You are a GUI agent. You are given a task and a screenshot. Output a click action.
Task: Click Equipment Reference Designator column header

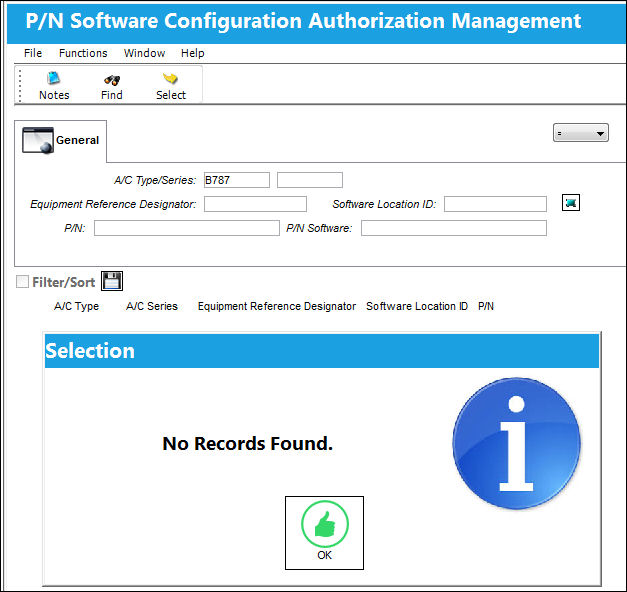[x=277, y=306]
